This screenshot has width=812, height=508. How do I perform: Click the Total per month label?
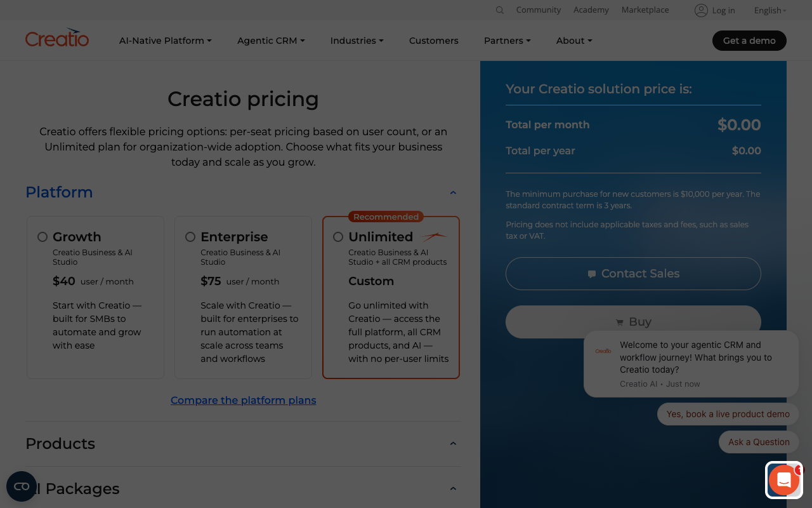(547, 124)
